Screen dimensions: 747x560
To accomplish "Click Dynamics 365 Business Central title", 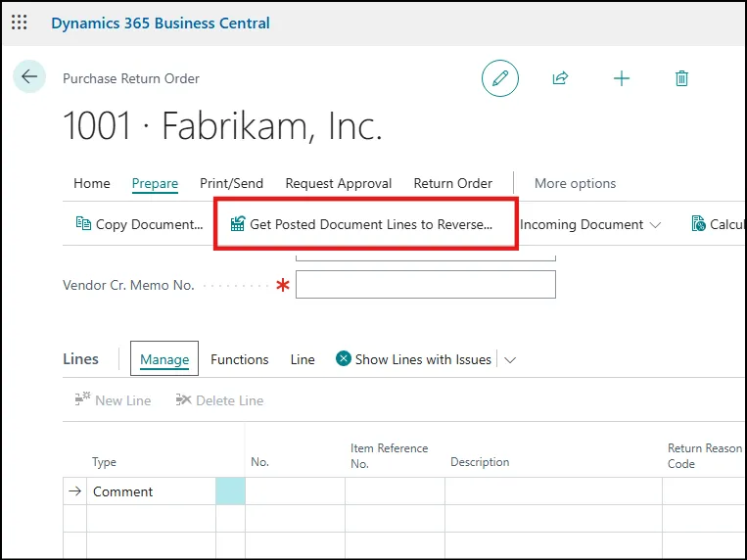I will (x=161, y=23).
